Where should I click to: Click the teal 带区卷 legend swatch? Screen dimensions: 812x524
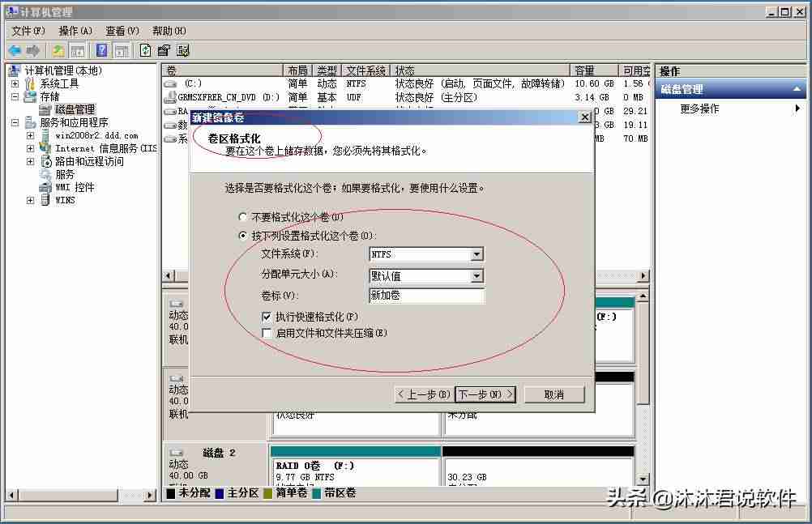point(316,493)
